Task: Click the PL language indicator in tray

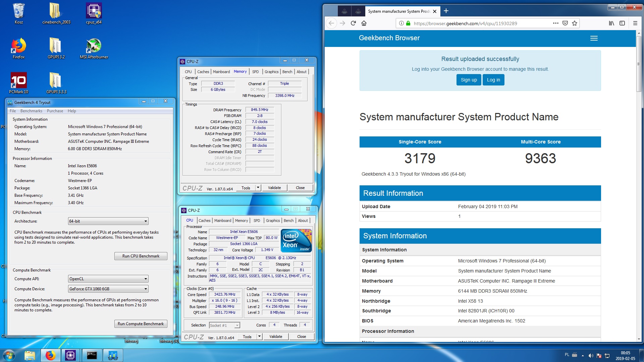Action: tap(567, 355)
